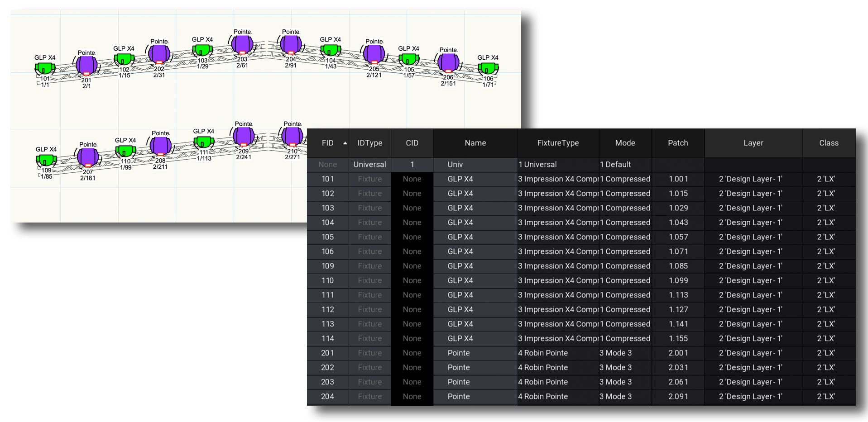Image resolution: width=868 pixels, height=422 pixels.
Task: Select the Pointe fixture symbol numbered 201
Action: click(86, 65)
